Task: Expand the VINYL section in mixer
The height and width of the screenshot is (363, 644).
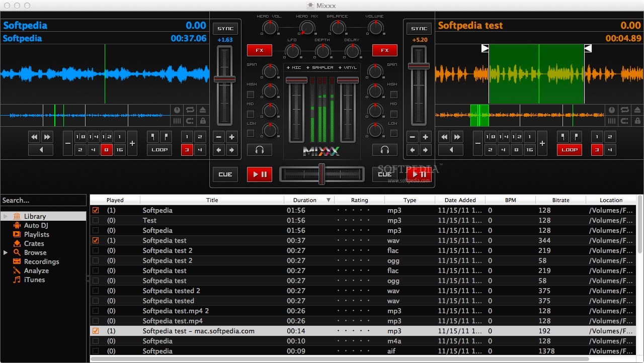Action: [x=348, y=67]
